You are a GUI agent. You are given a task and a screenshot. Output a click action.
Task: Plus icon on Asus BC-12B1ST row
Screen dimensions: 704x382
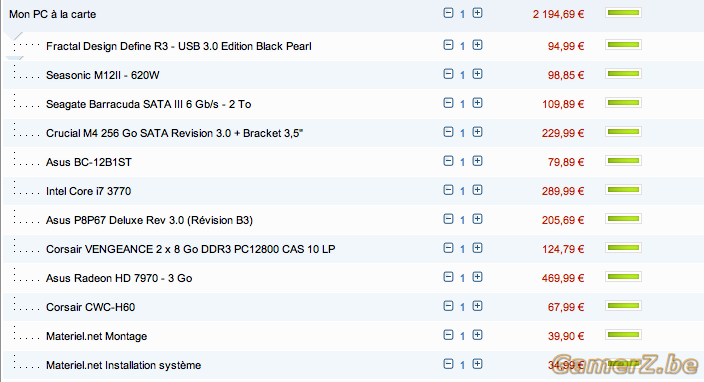(477, 161)
